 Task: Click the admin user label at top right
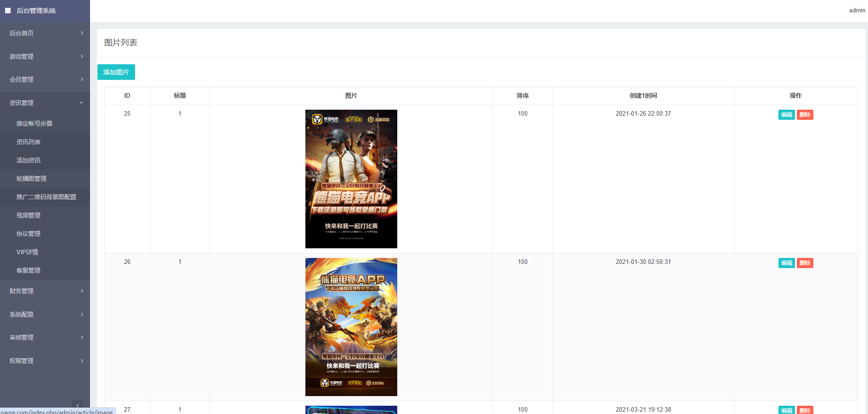tap(857, 11)
